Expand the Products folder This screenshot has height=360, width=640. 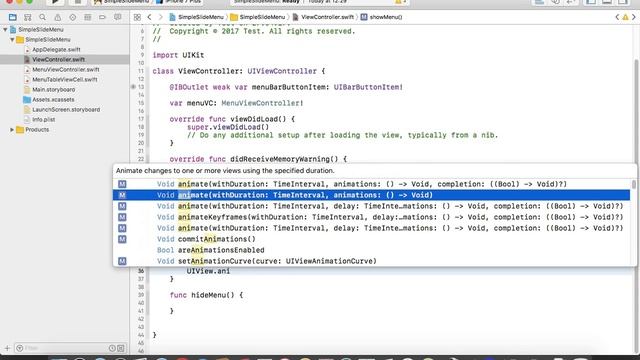pos(12,130)
